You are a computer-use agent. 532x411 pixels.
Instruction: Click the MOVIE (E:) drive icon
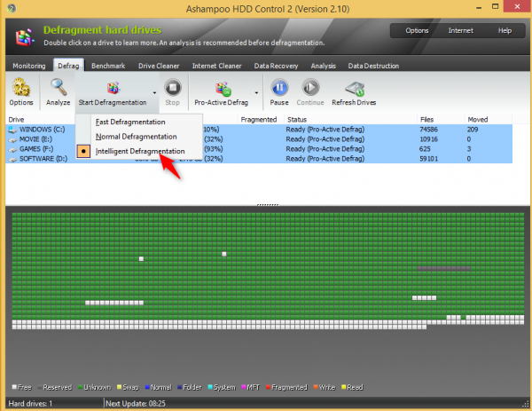(x=12, y=139)
